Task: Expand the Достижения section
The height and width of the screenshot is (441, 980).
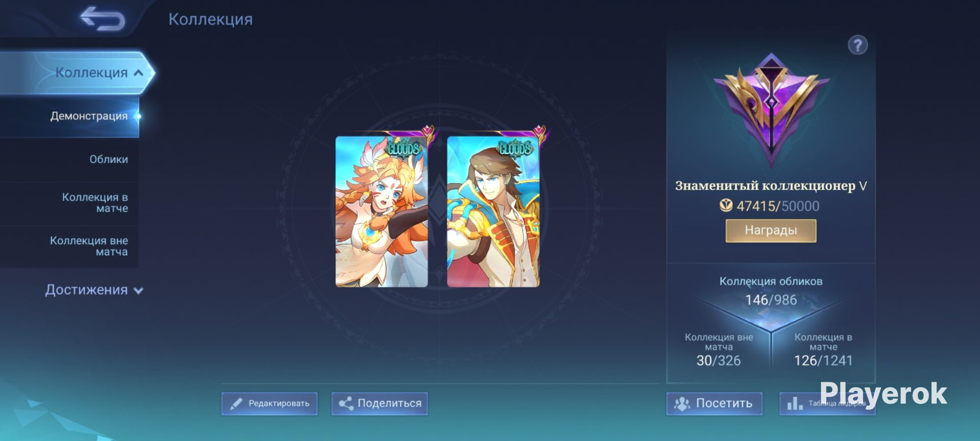Action: [94, 290]
